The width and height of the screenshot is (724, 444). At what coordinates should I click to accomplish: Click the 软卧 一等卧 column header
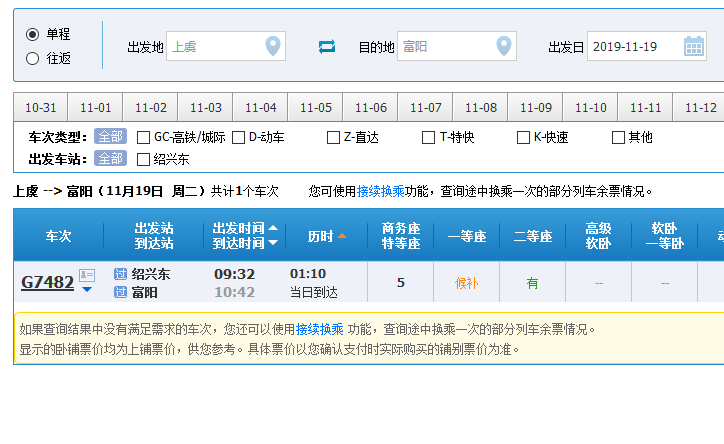664,236
